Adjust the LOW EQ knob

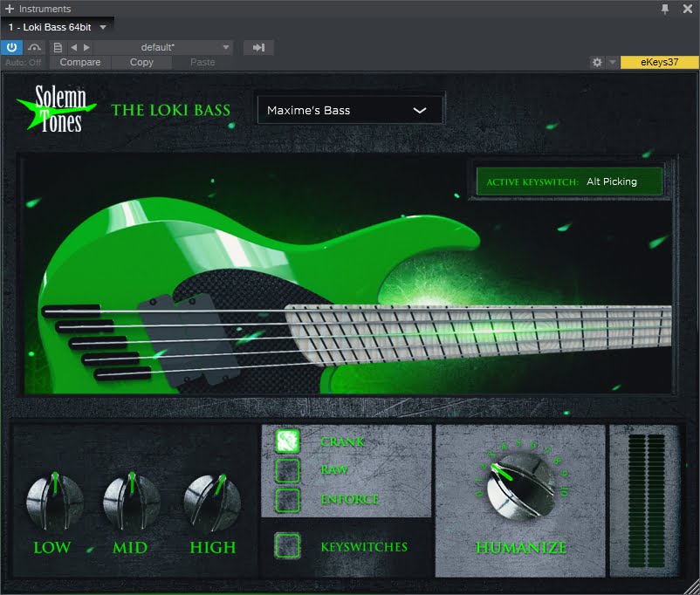pos(55,503)
